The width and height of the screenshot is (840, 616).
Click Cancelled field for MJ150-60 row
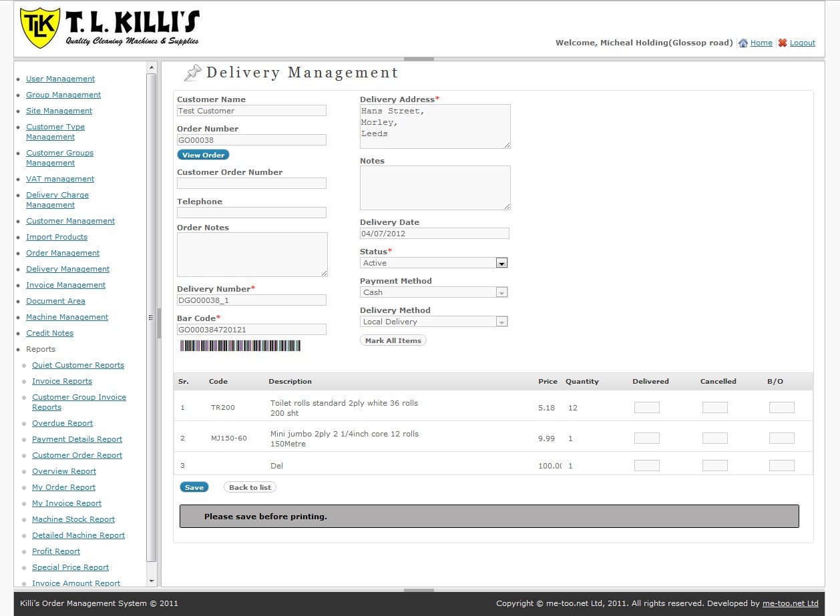coord(715,438)
